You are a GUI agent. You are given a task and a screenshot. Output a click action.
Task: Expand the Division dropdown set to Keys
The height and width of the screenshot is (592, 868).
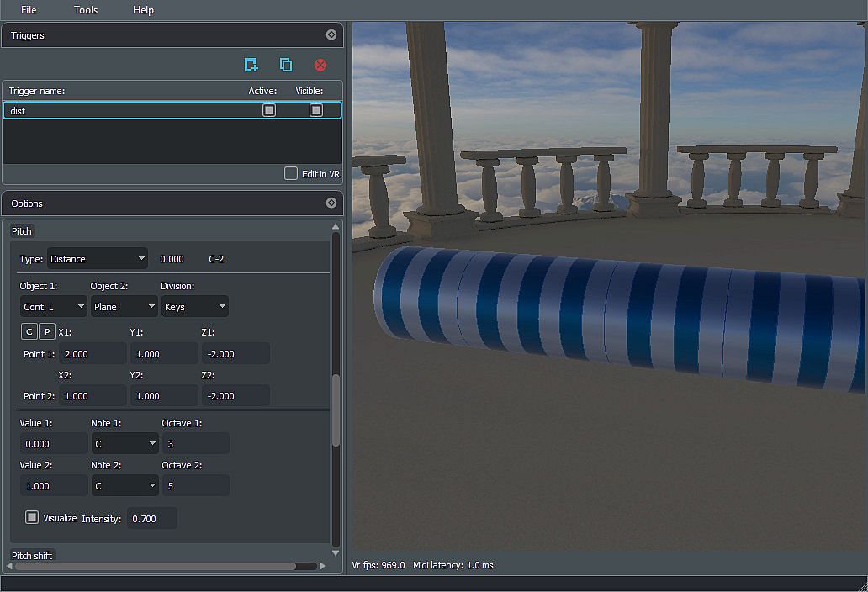[x=194, y=307]
